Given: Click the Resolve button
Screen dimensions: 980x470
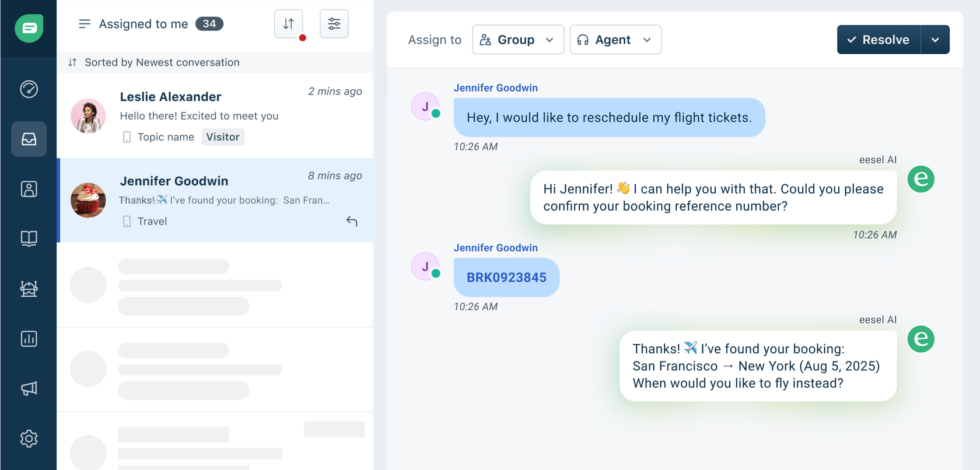Looking at the screenshot, I should [x=878, y=40].
